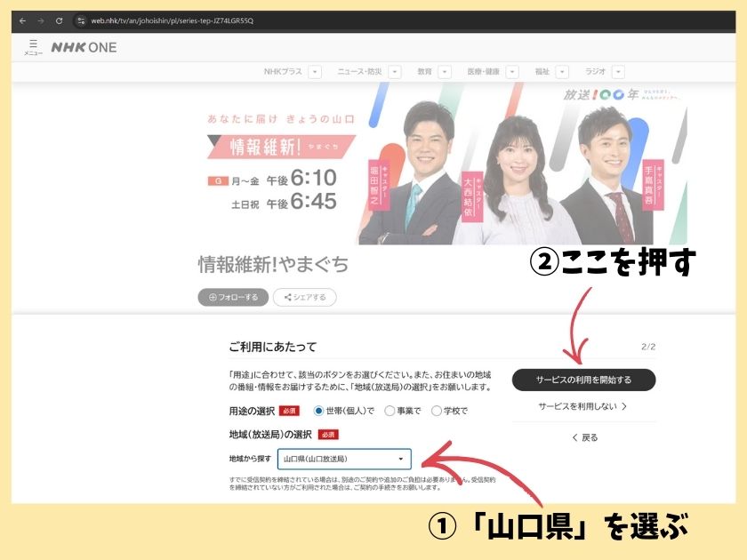Expand the ニュース・防災 dropdown arrow
Viewport: 747px width, 560px height.
click(x=395, y=72)
